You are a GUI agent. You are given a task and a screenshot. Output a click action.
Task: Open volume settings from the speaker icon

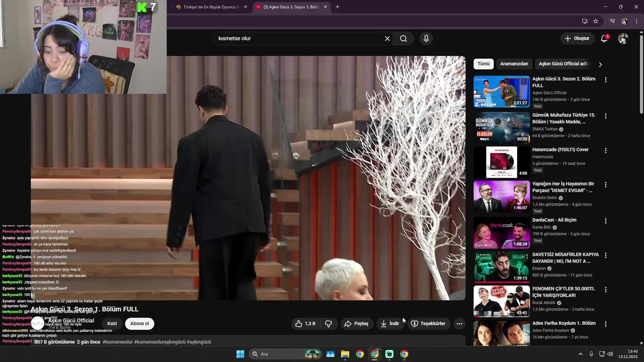[x=610, y=354]
